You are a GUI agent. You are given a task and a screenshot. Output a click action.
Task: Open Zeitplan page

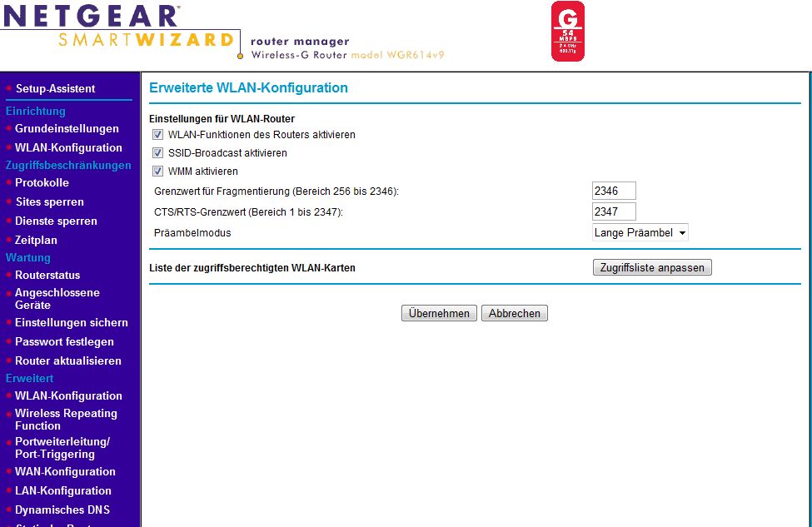point(36,241)
